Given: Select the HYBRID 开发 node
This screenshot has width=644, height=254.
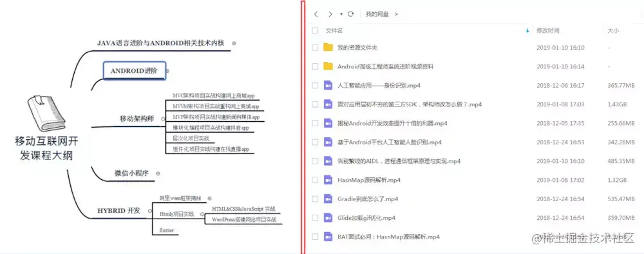Looking at the screenshot, I should point(118,211).
